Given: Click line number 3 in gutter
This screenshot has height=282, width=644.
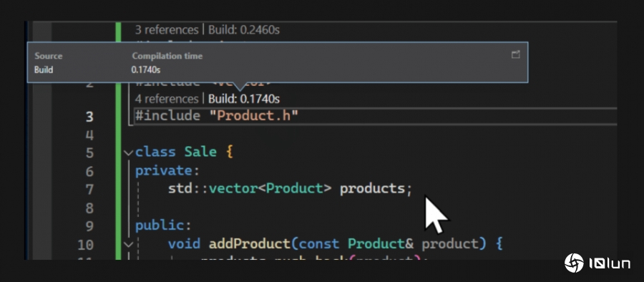Looking at the screenshot, I should (x=89, y=117).
